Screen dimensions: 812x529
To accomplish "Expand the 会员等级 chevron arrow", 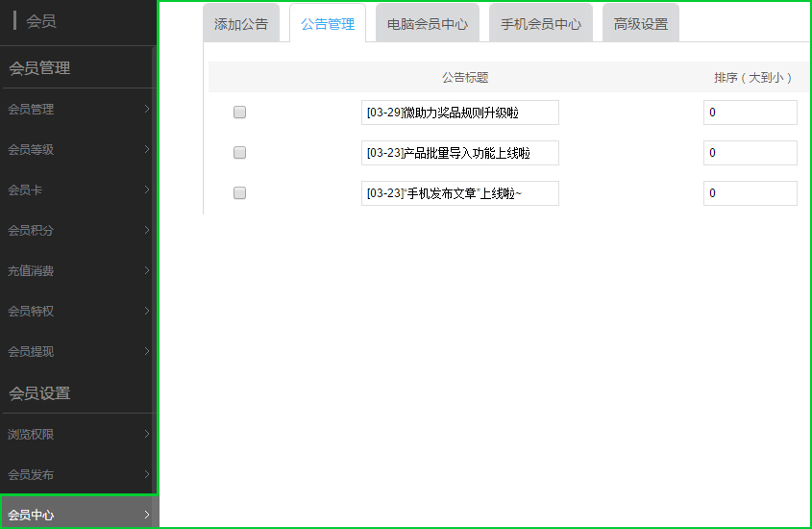I will [x=146, y=149].
